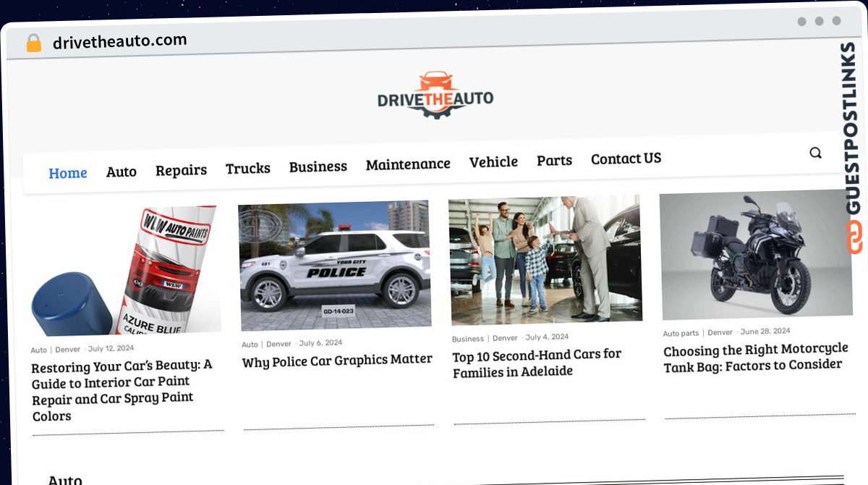
Task: Open Top 10 Second-Hand Cars article
Action: pyautogui.click(x=537, y=363)
